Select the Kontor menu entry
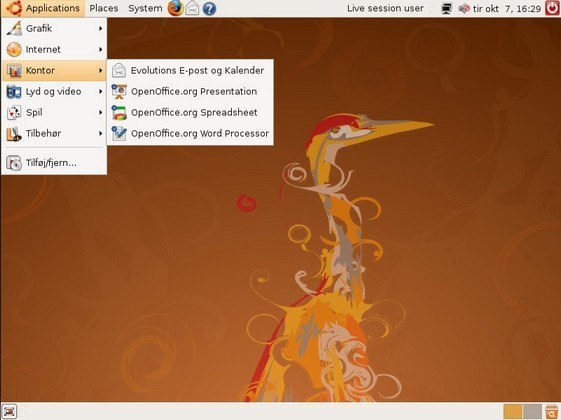The image size is (561, 420). [54, 70]
